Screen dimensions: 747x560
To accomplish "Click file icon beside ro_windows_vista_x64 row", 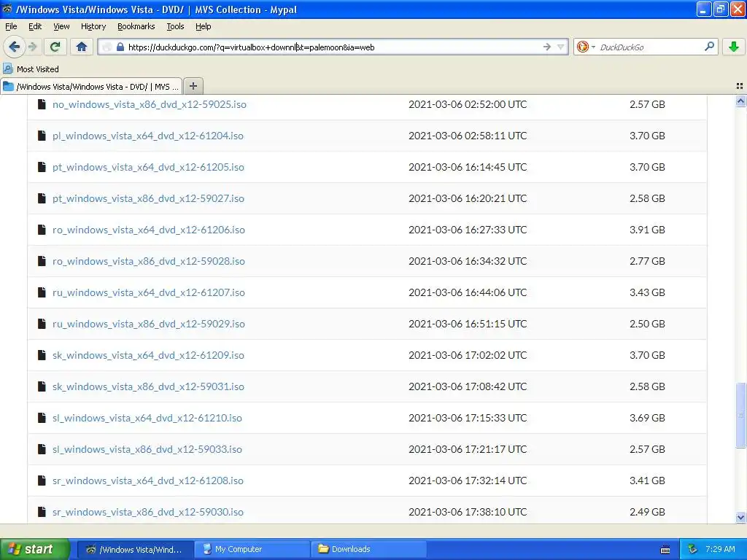I will pyautogui.click(x=42, y=230).
